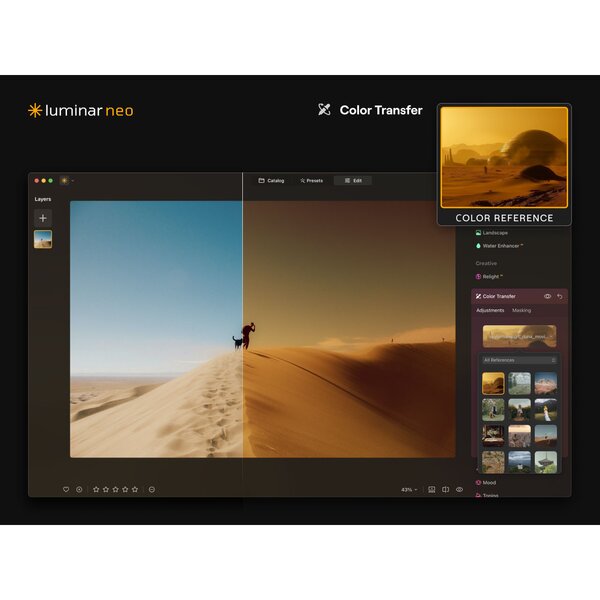Switch to the Catalog tab
Image resolution: width=600 pixels, height=600 pixels.
point(271,181)
